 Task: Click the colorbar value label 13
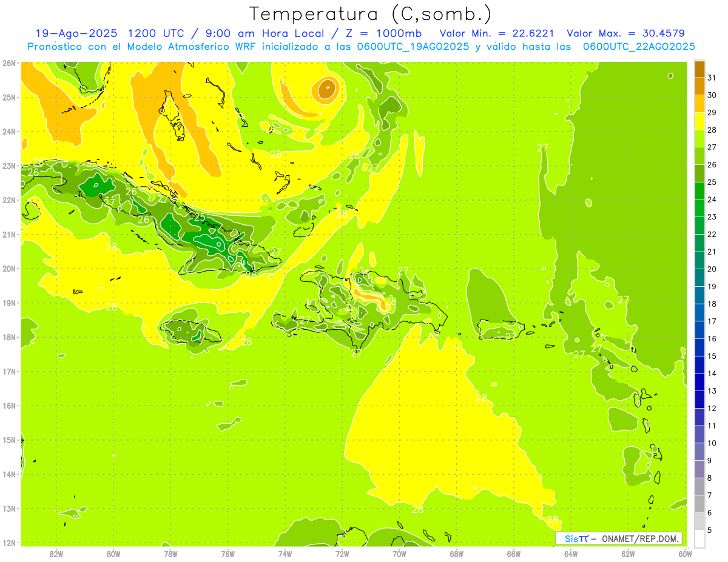point(713,391)
